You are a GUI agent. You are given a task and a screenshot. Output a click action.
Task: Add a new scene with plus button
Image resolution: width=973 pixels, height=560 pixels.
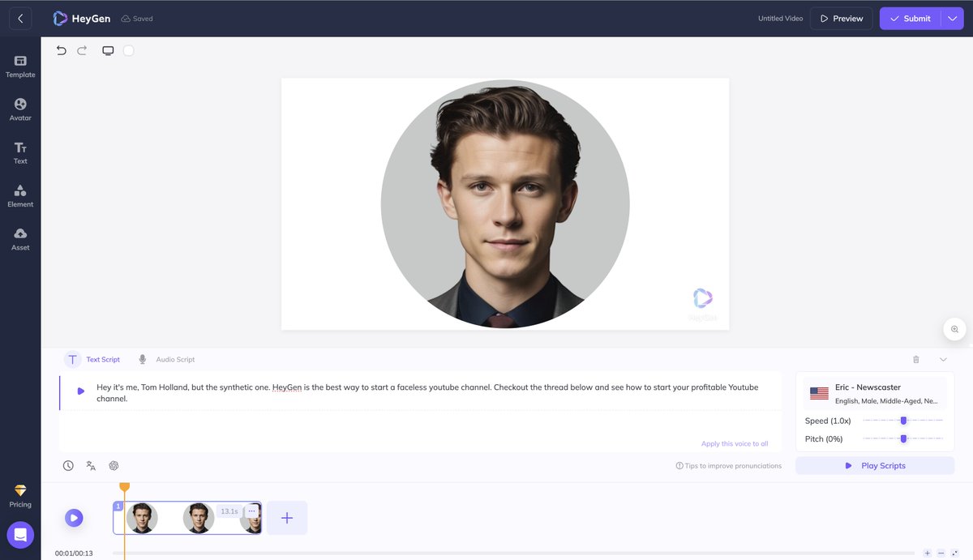287,518
